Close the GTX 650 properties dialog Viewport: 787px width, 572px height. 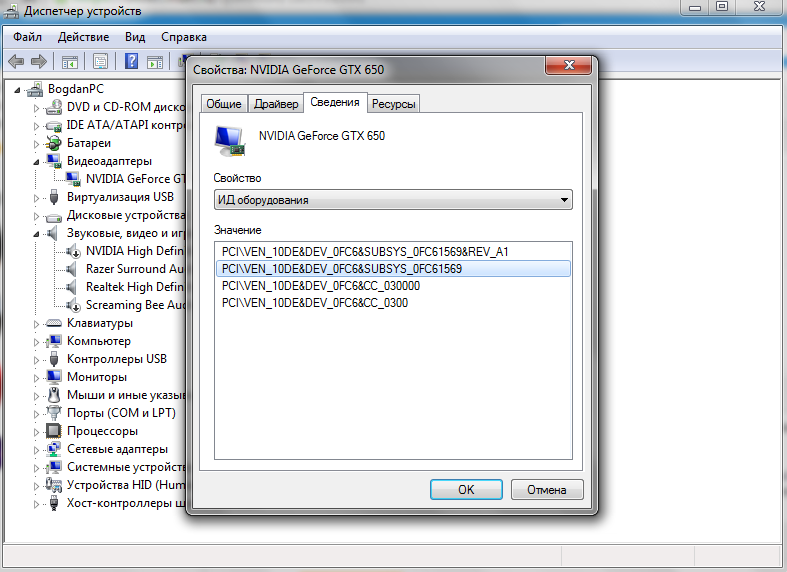(x=569, y=65)
